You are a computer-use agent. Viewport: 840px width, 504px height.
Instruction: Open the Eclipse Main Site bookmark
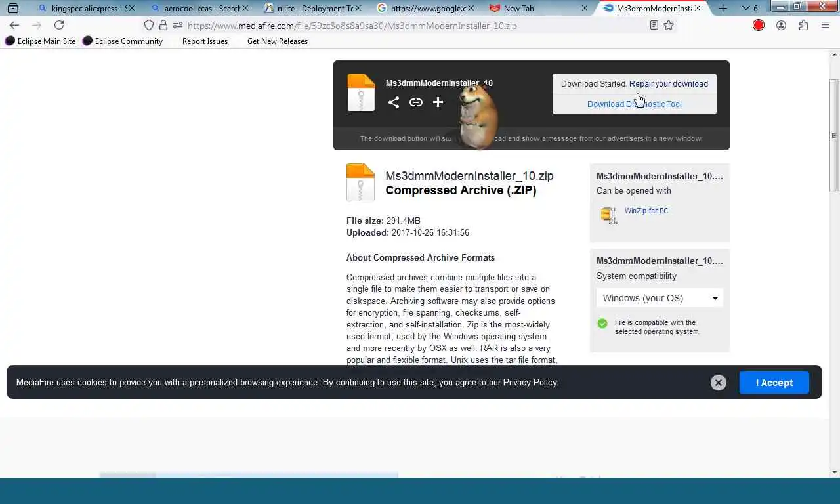(x=41, y=41)
